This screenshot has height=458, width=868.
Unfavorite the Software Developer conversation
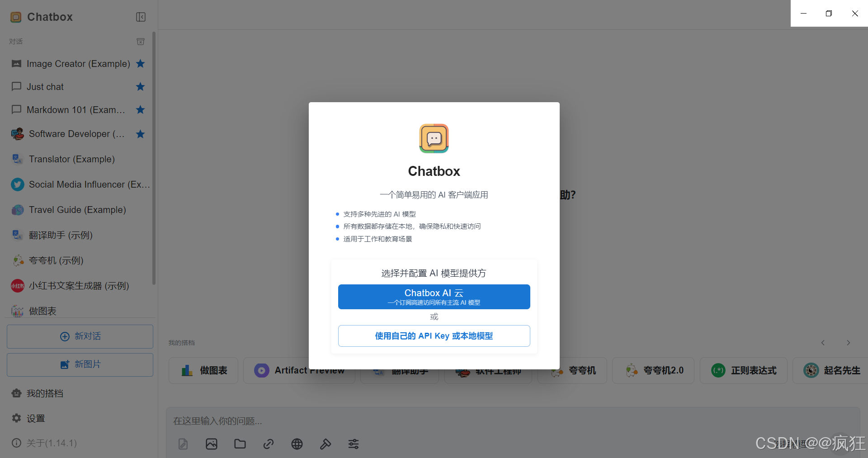pyautogui.click(x=140, y=134)
